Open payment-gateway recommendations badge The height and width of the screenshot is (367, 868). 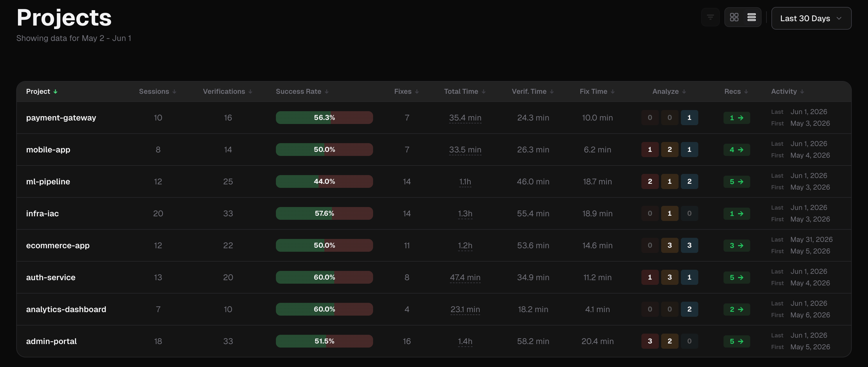coord(737,118)
